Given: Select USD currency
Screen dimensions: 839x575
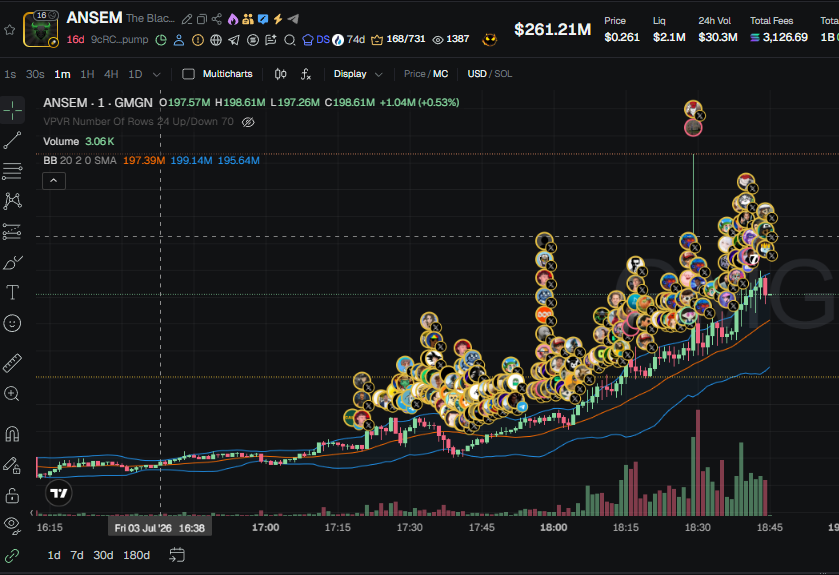Looking at the screenshot, I should [477, 74].
